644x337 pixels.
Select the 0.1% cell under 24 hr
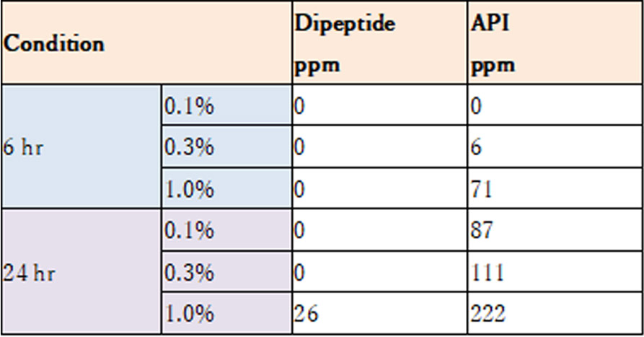pyautogui.click(x=226, y=229)
